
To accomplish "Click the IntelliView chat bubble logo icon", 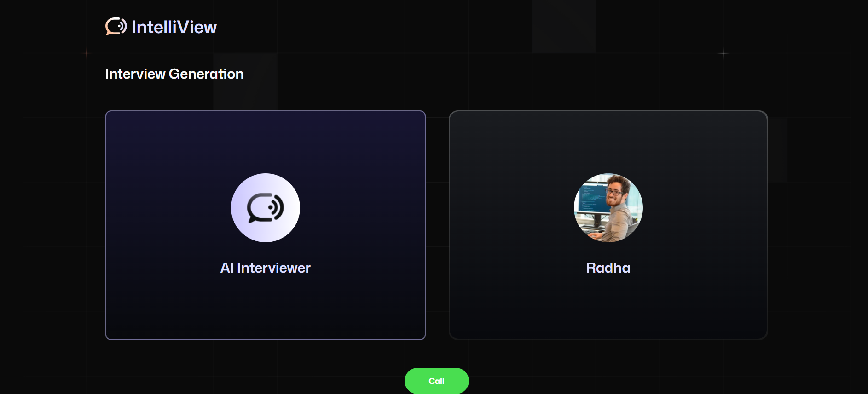I will coord(116,27).
